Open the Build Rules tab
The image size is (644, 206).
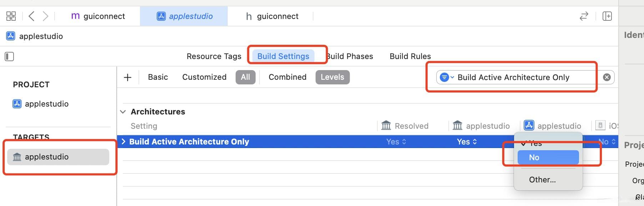[x=410, y=57]
